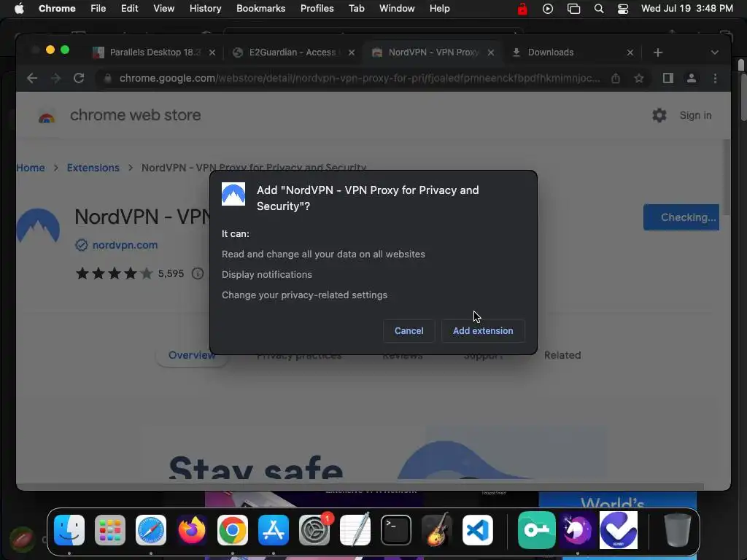The width and height of the screenshot is (747, 560).
Task: Open Spotlight search in menu bar
Action: [x=599, y=9]
